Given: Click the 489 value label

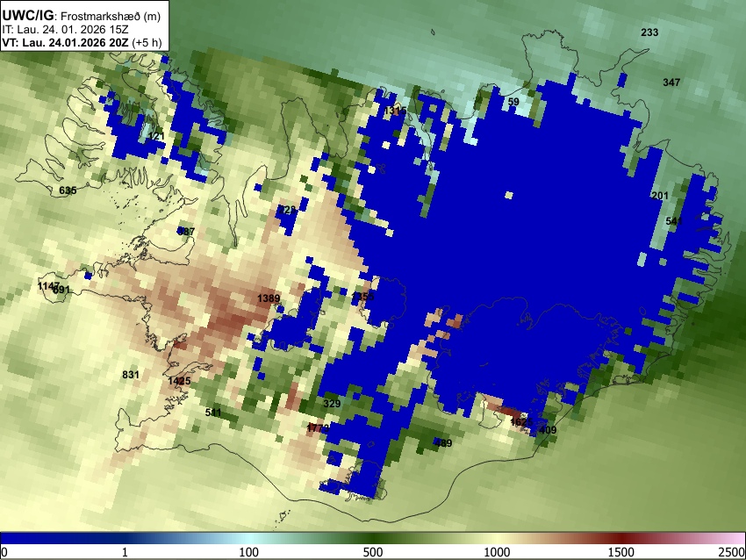Looking at the screenshot, I should pyautogui.click(x=443, y=443).
